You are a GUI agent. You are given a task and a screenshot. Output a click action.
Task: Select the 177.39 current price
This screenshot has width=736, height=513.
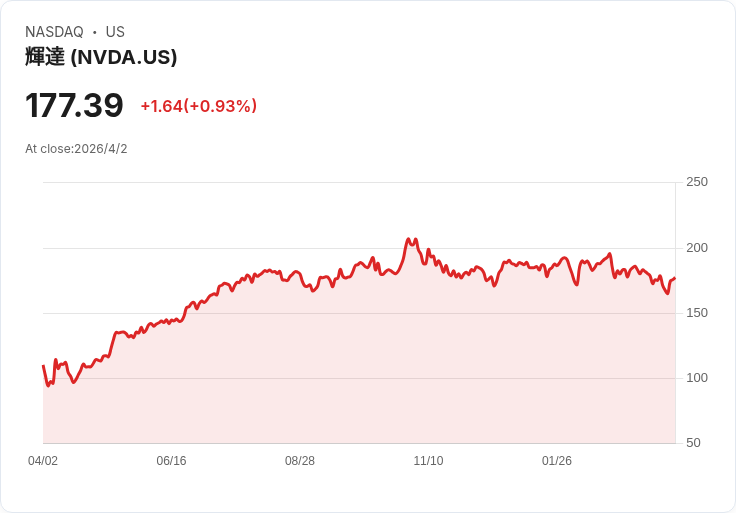(x=74, y=106)
